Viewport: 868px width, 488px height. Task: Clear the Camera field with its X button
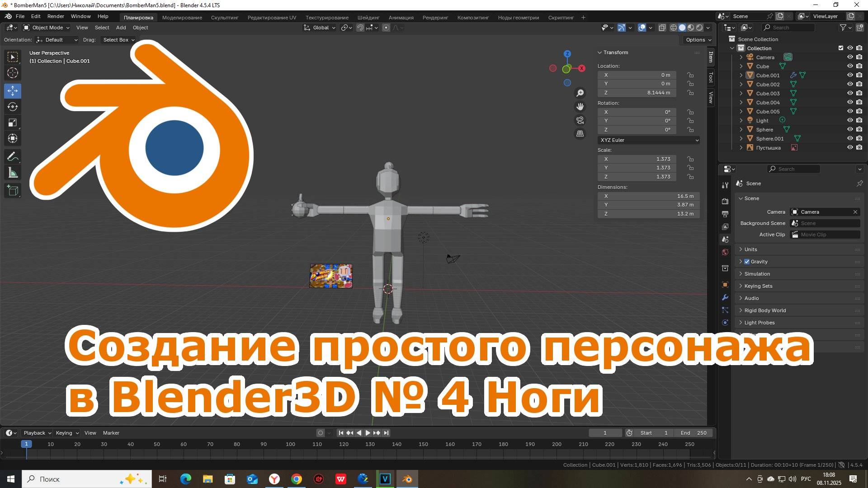point(855,212)
